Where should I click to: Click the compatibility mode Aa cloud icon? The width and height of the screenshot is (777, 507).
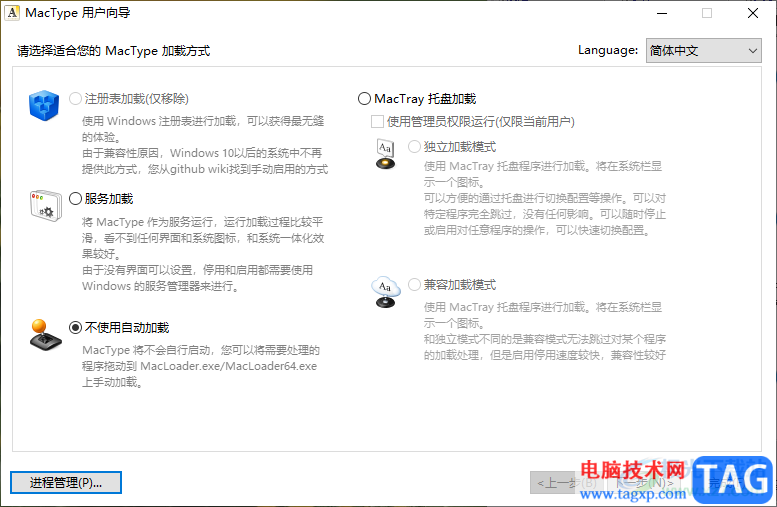tap(386, 292)
